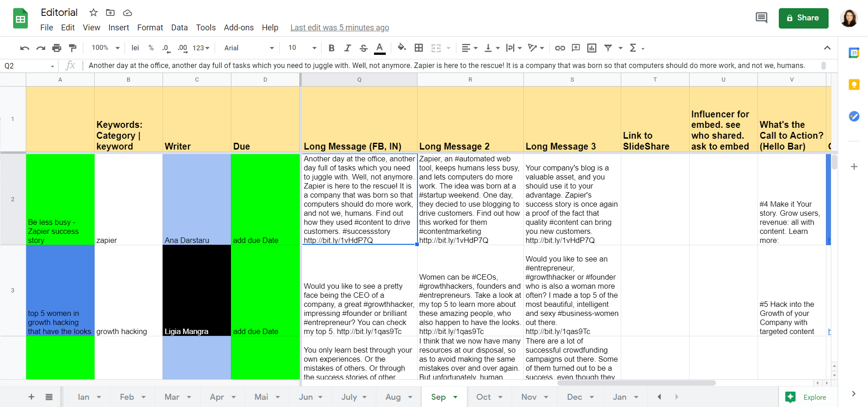868x407 pixels.
Task: Open the 123 more formats dropdown
Action: point(201,48)
